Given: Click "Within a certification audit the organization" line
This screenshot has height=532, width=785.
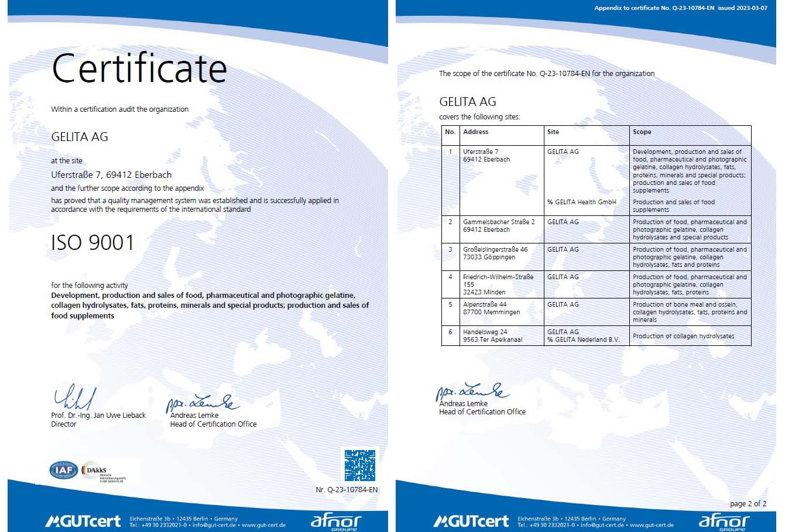Looking at the screenshot, I should (119, 109).
